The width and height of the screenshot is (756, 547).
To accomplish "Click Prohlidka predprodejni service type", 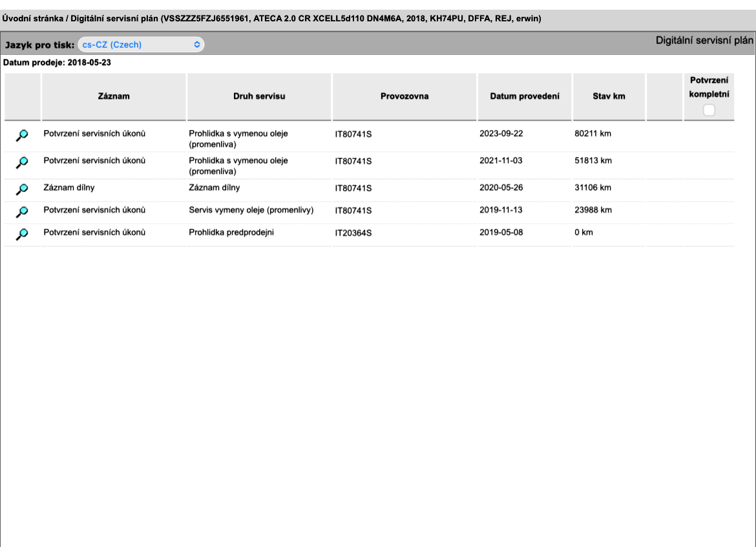I will (x=231, y=232).
